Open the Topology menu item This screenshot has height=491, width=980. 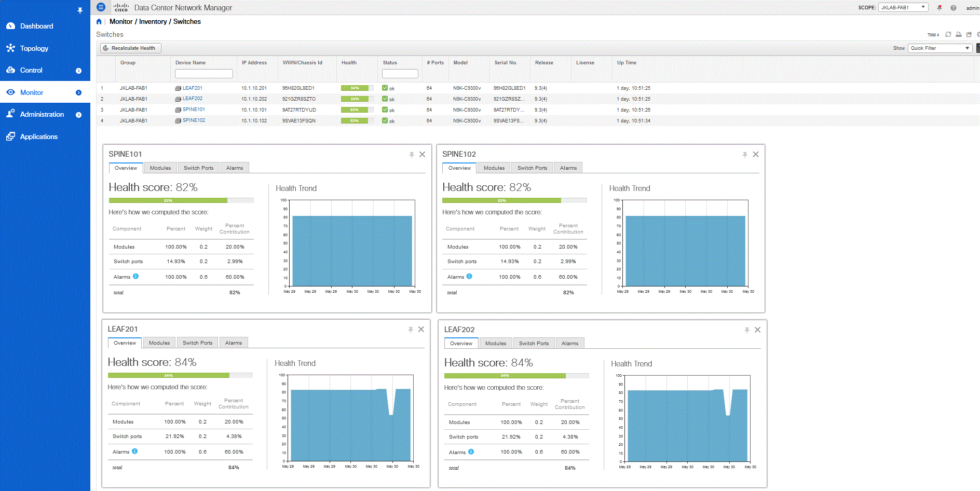click(34, 48)
